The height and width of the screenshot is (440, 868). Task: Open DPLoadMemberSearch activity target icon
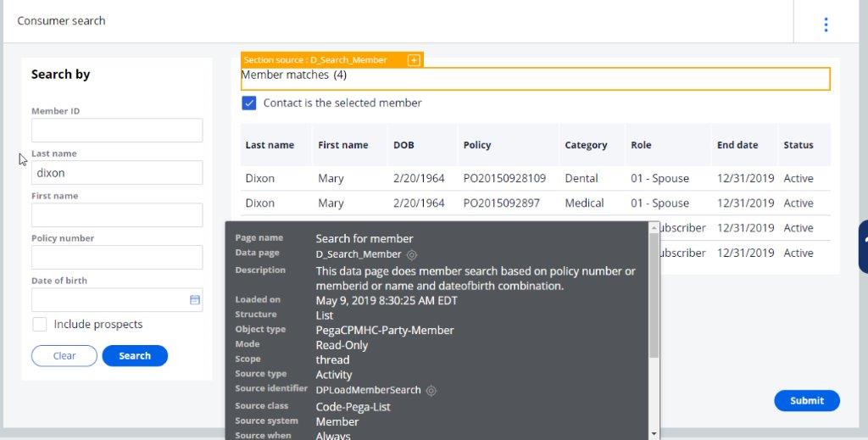(431, 390)
